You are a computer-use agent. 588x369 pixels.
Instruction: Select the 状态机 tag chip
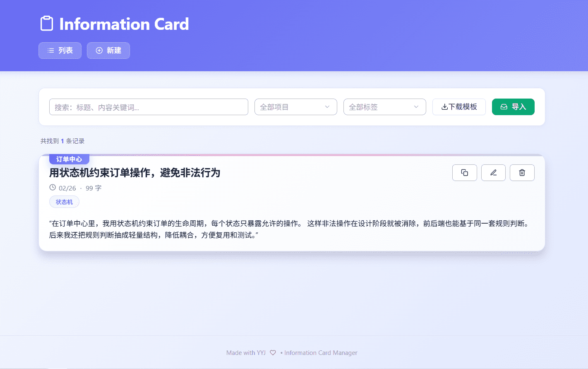64,202
